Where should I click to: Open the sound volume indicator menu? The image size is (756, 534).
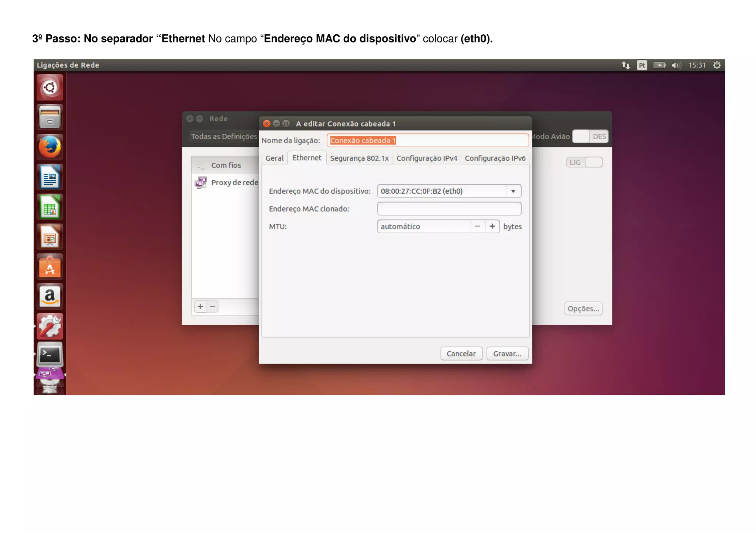(x=676, y=65)
